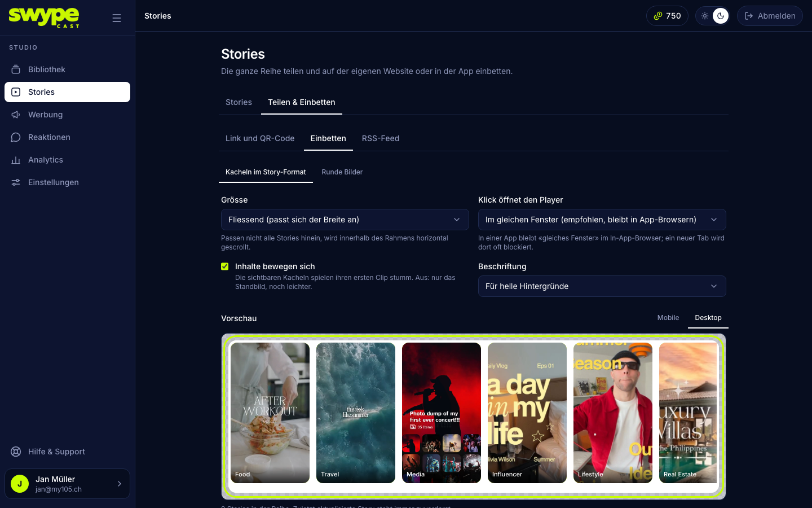812x508 pixels.
Task: Open the Travel story tile
Action: point(356,413)
